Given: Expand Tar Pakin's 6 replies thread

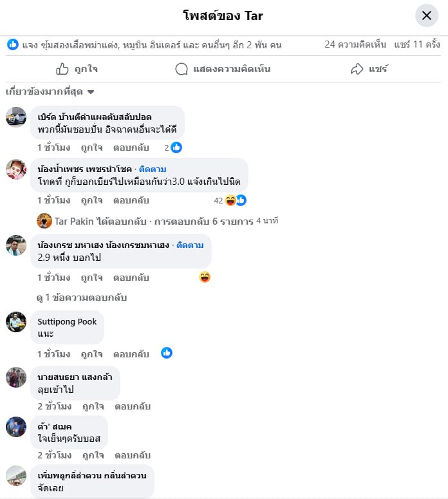Looking at the screenshot, I should click(x=158, y=221).
